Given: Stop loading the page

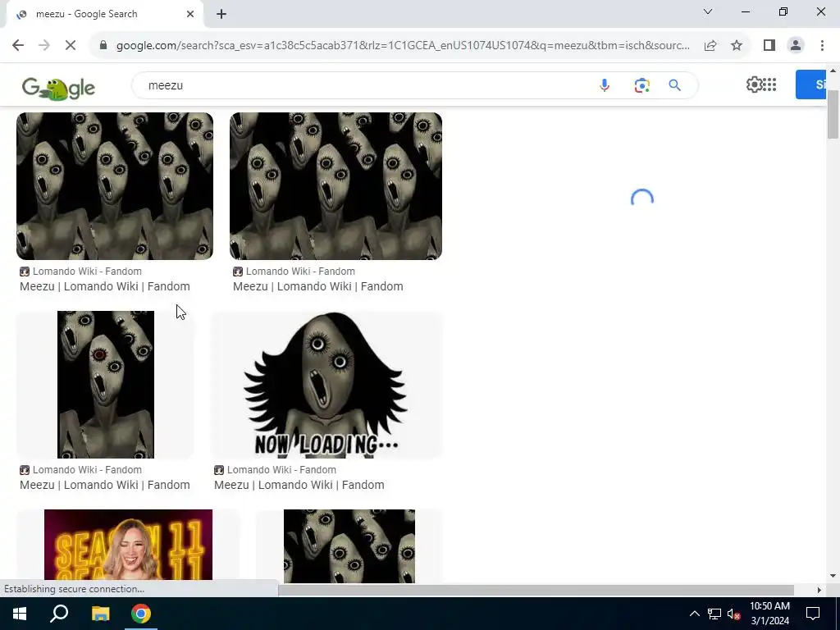Looking at the screenshot, I should click(71, 46).
